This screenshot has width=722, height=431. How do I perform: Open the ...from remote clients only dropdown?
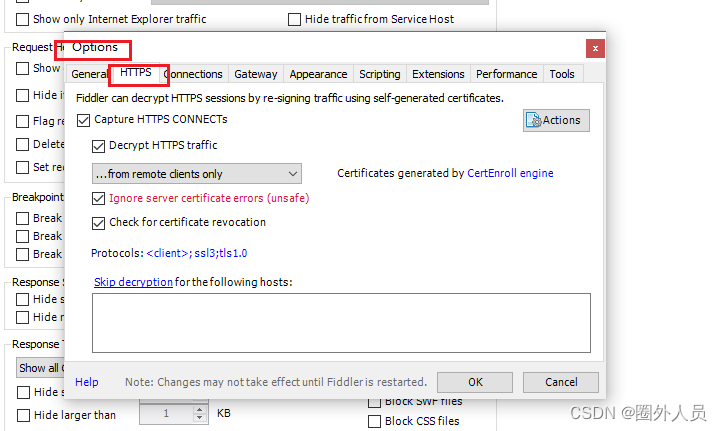(197, 174)
